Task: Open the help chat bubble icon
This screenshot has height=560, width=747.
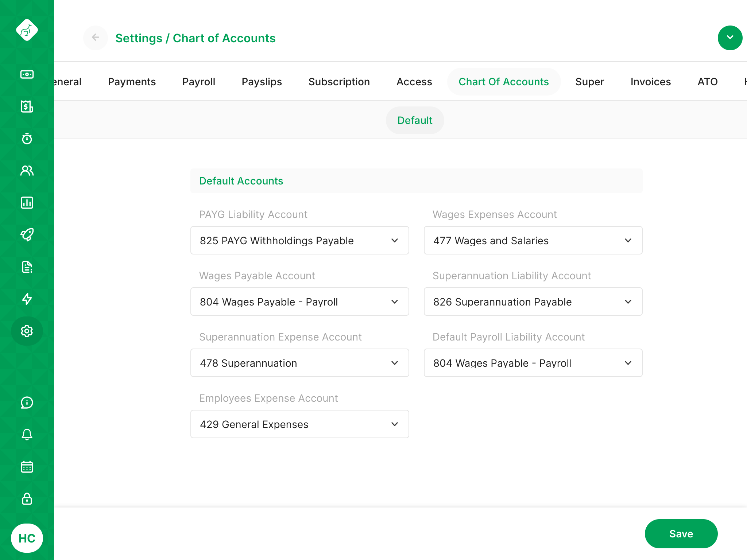Action: [x=27, y=403]
